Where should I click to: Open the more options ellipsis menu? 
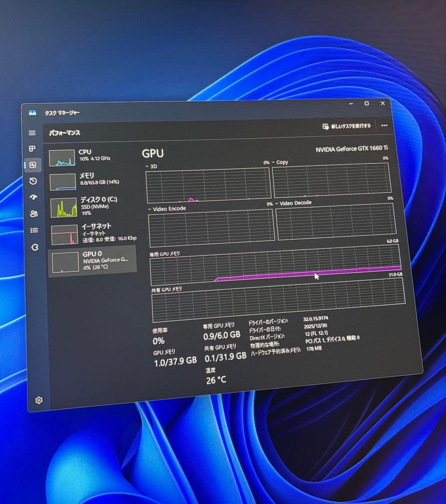click(384, 126)
